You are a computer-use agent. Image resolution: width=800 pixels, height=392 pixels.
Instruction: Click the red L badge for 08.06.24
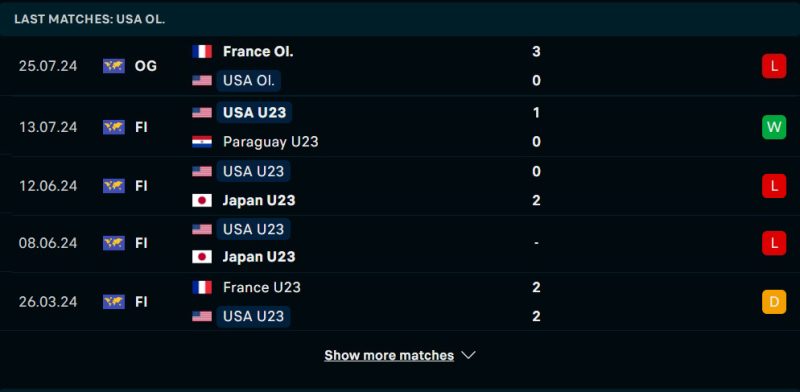774,243
